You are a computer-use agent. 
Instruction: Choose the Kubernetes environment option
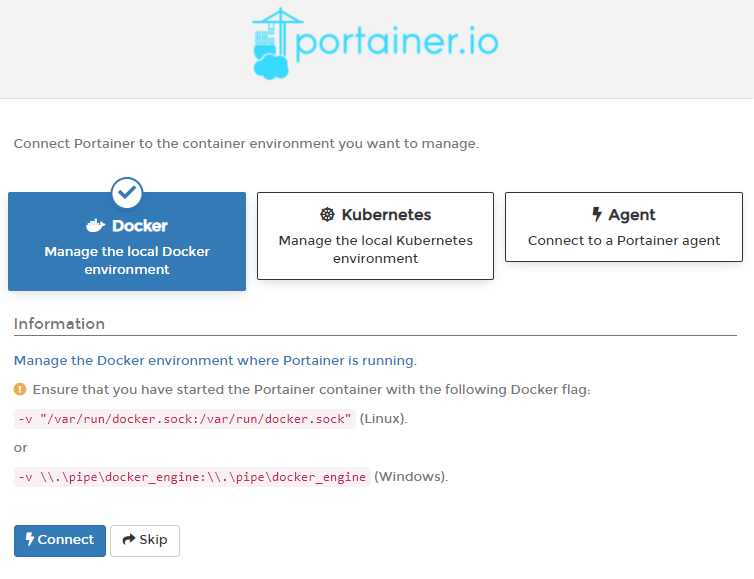coord(376,236)
